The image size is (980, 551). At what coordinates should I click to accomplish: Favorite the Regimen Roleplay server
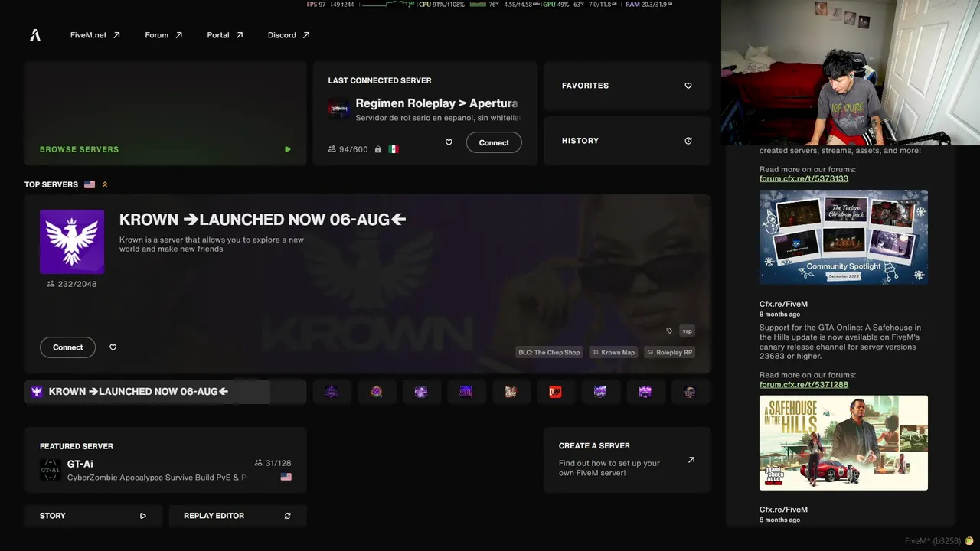449,142
